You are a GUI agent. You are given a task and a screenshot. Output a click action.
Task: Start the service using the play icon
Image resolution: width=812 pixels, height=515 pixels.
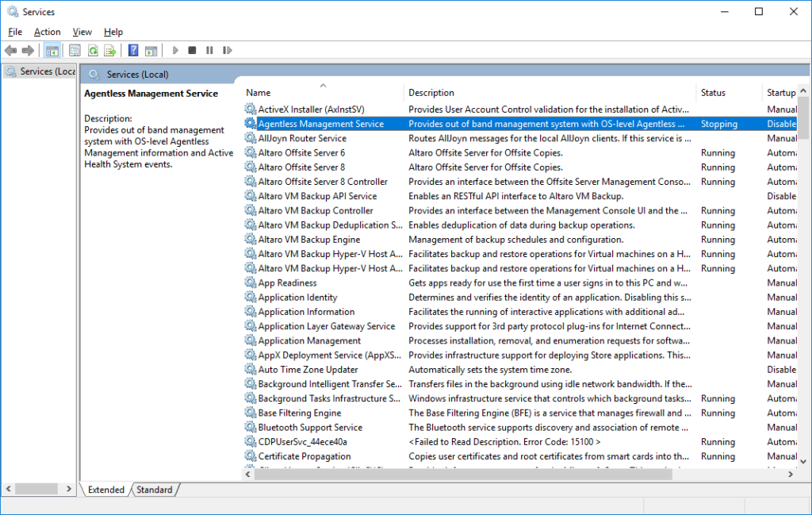175,50
